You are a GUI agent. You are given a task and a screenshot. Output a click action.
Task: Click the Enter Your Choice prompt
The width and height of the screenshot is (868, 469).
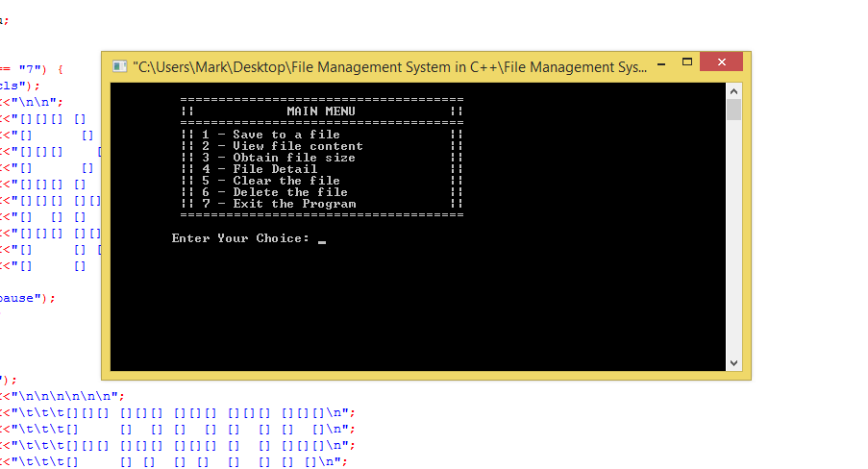click(x=240, y=238)
